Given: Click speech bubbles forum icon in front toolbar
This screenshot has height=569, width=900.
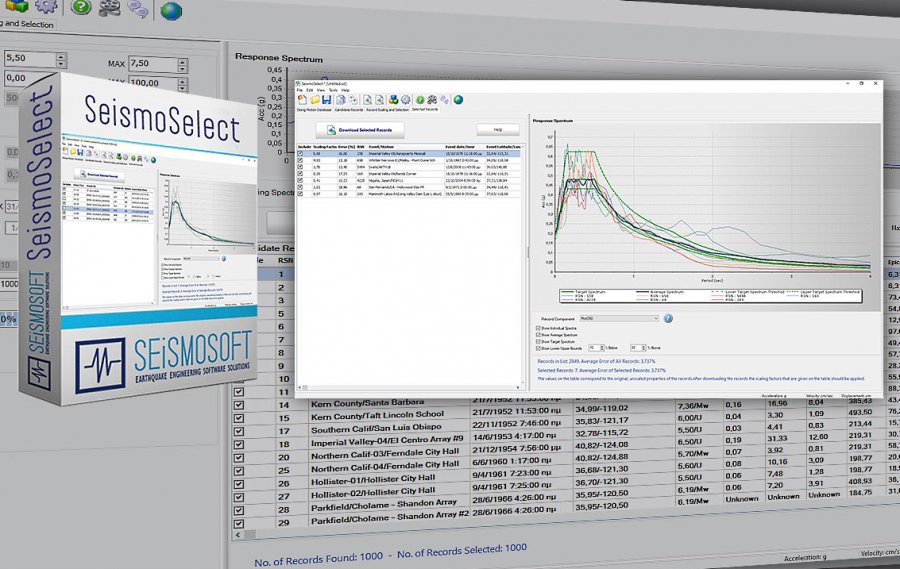Looking at the screenshot, I should pos(444,99).
